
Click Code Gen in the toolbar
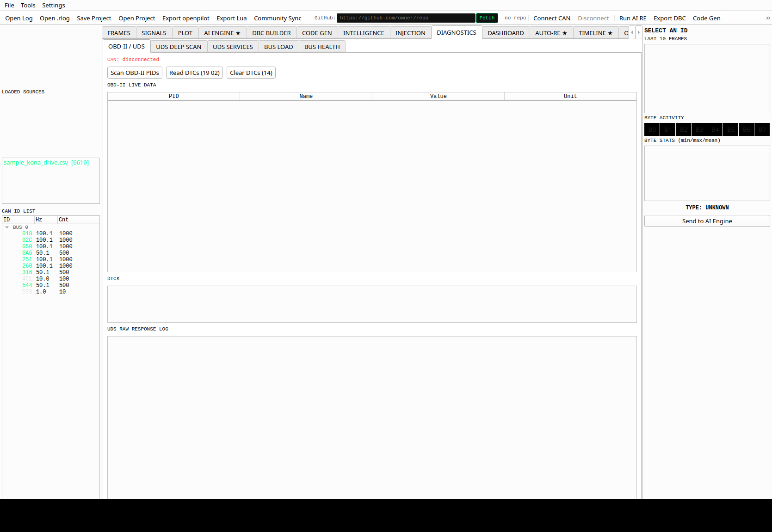tap(707, 18)
